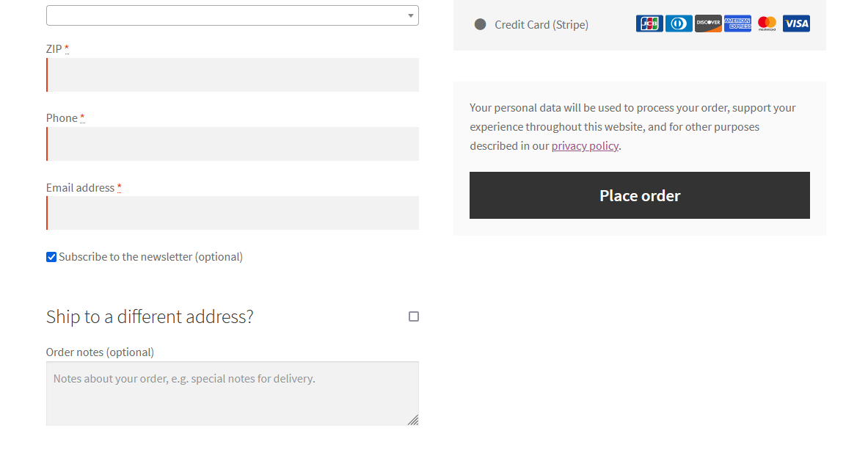Click the Mastercard logo
868x453 pixels.
pos(767,23)
